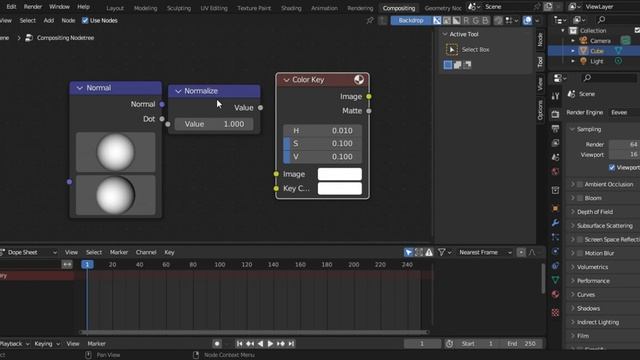The height and width of the screenshot is (360, 640).
Task: Open the Dope Sheet Channel menu
Action: [146, 253]
